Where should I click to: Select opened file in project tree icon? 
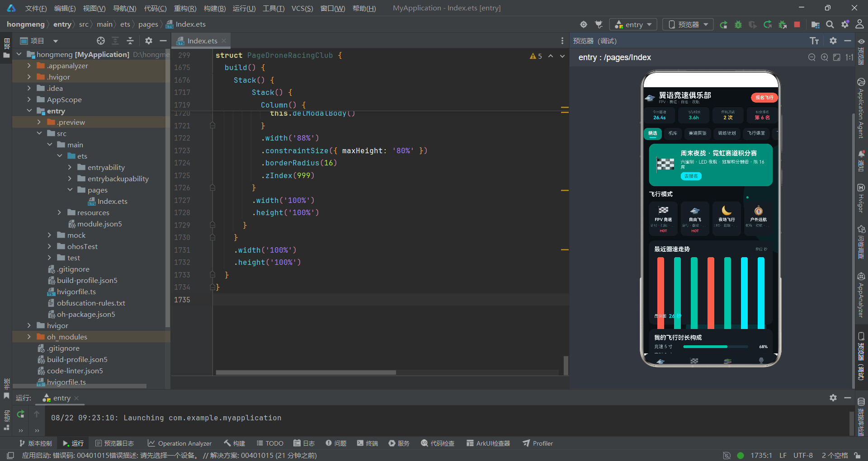pos(101,41)
